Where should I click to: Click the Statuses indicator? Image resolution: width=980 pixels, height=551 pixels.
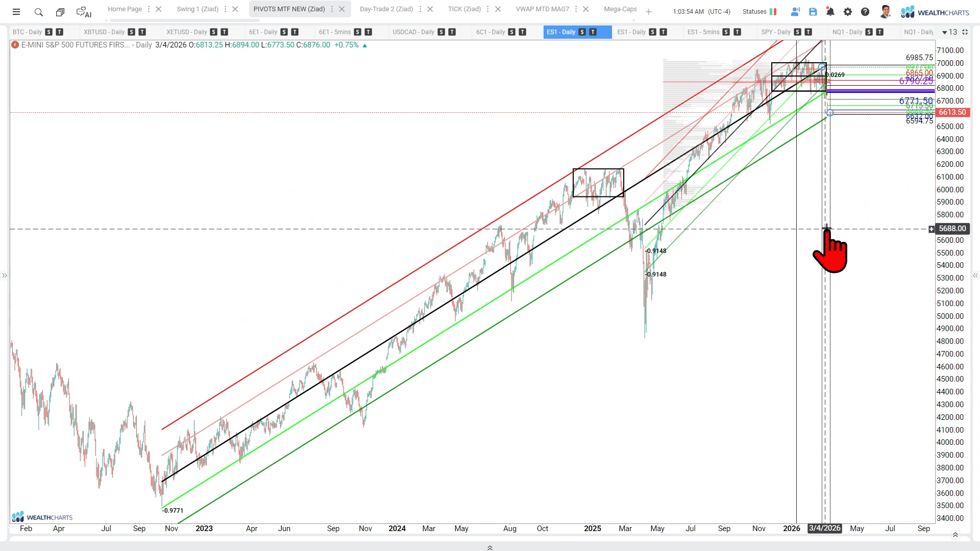click(x=759, y=12)
